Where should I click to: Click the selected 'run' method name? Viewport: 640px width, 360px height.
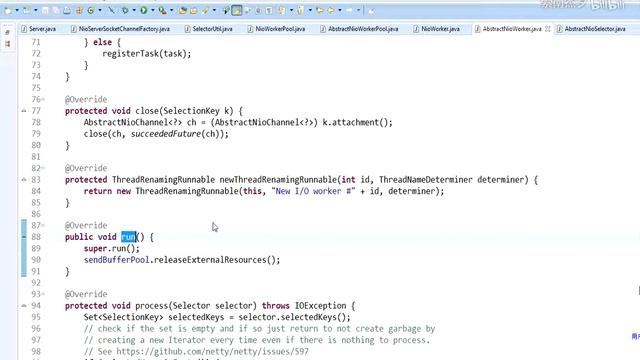(x=128, y=237)
